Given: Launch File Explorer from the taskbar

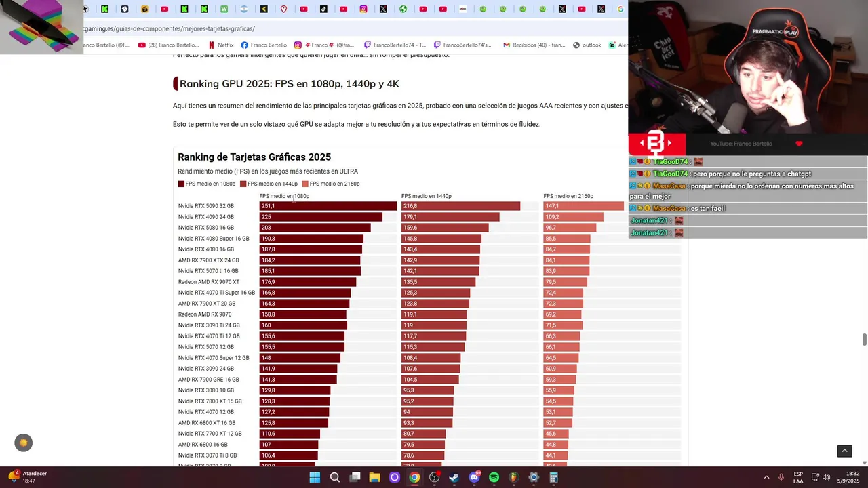Looking at the screenshot, I should point(374,477).
